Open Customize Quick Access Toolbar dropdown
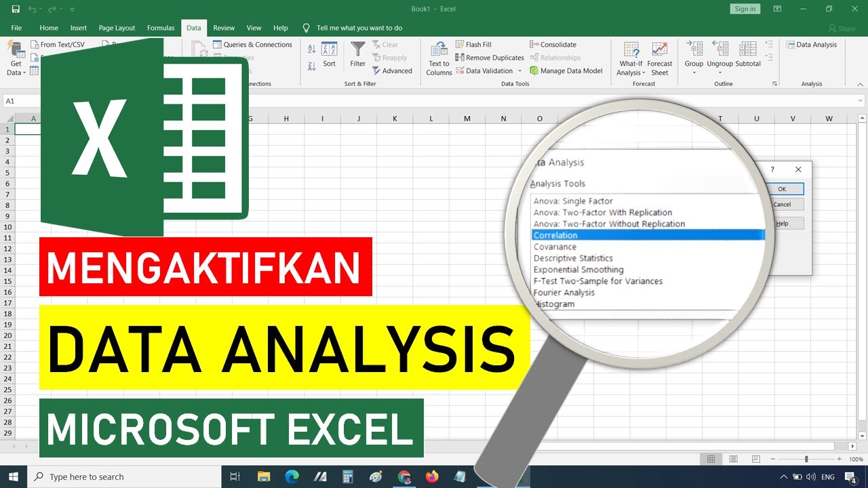The image size is (868, 488). coord(73,9)
